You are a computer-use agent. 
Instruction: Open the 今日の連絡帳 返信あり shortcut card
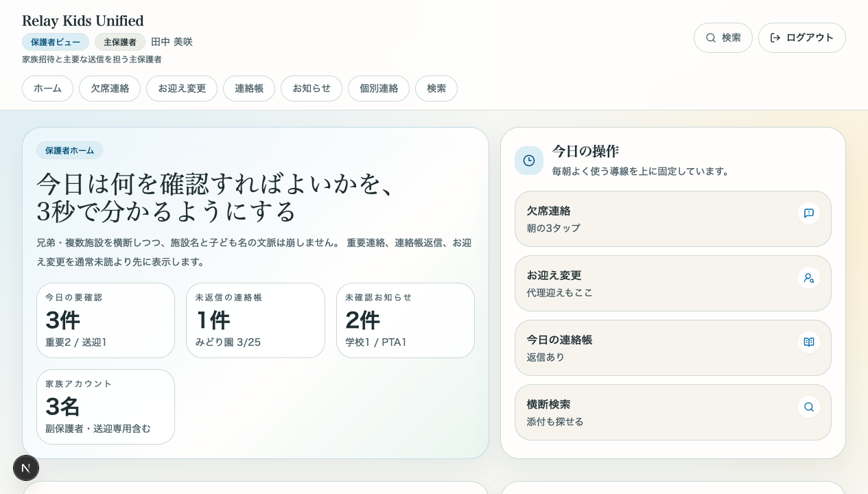(x=673, y=348)
